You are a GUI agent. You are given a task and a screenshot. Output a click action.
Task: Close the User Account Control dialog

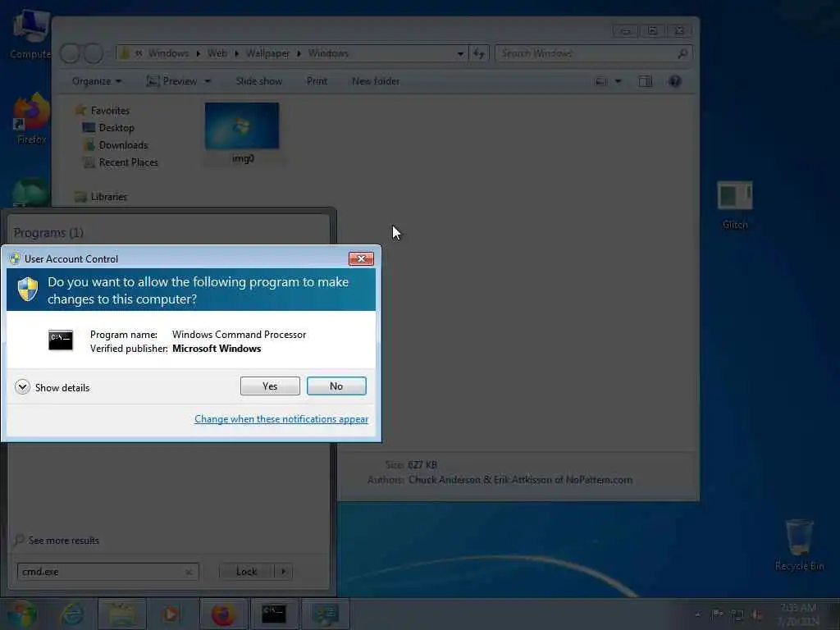[361, 258]
